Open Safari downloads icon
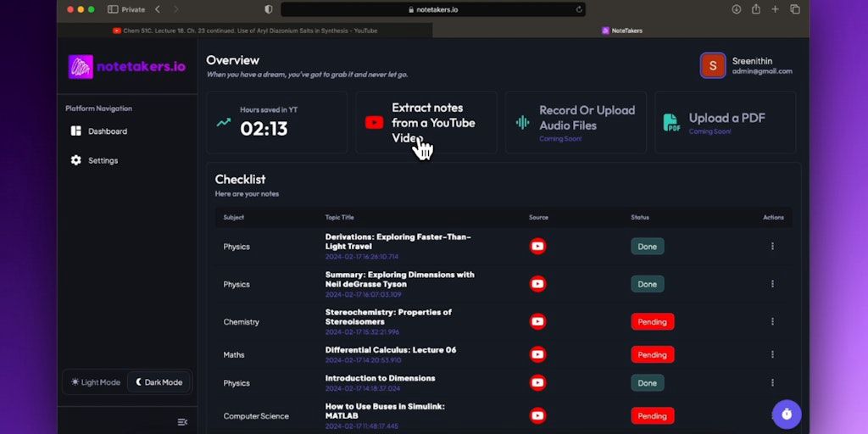 (x=737, y=9)
